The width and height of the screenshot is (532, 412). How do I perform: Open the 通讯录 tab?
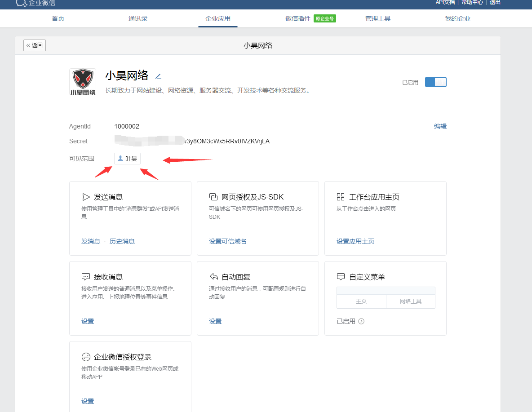(138, 18)
